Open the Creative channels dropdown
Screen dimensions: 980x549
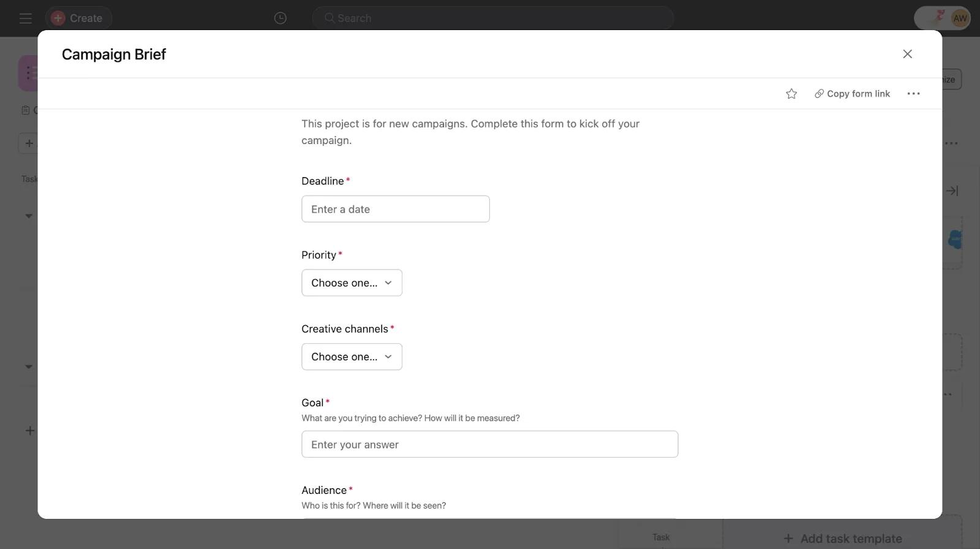click(x=352, y=357)
